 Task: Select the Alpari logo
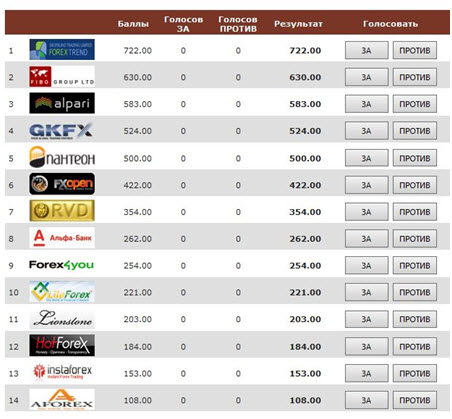(62, 103)
